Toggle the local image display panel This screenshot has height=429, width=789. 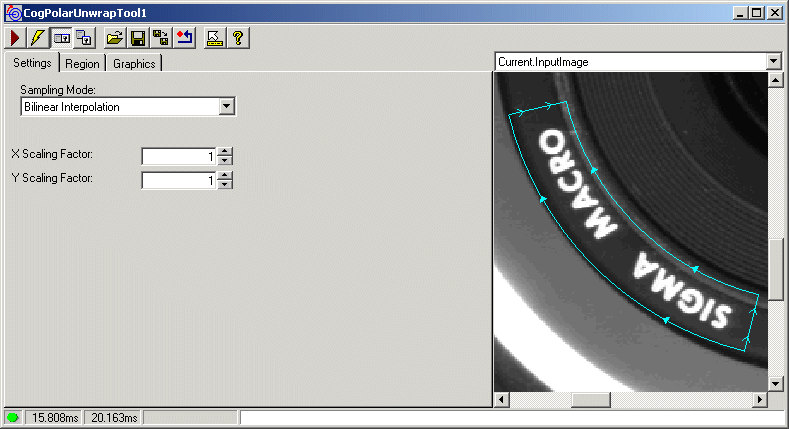point(61,38)
